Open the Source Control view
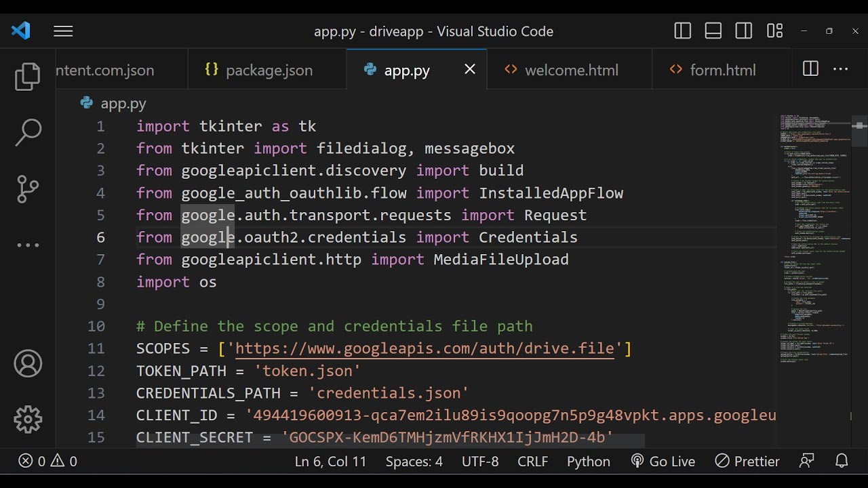Viewport: 868px width, 488px height. click(28, 189)
